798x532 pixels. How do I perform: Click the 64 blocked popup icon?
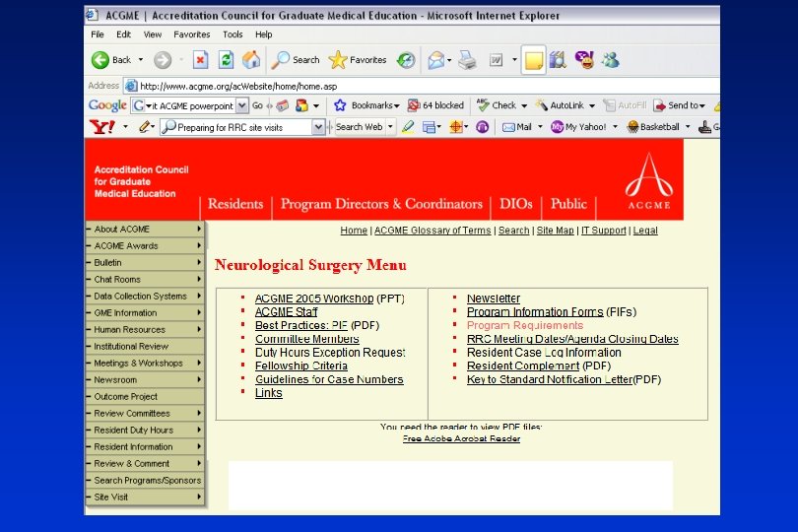click(414, 105)
